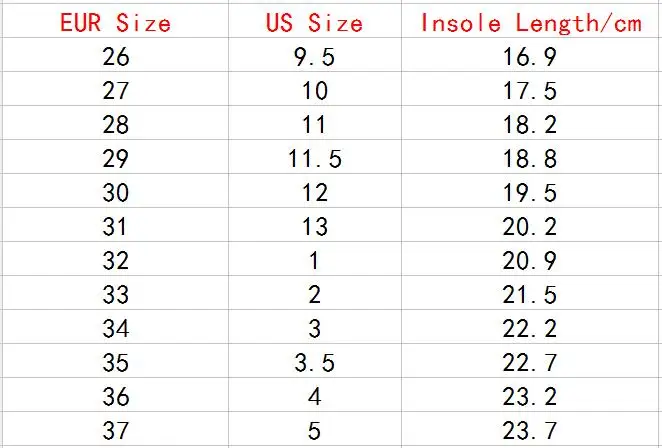
Task: Click the EUR size 37 cell
Action: [115, 429]
